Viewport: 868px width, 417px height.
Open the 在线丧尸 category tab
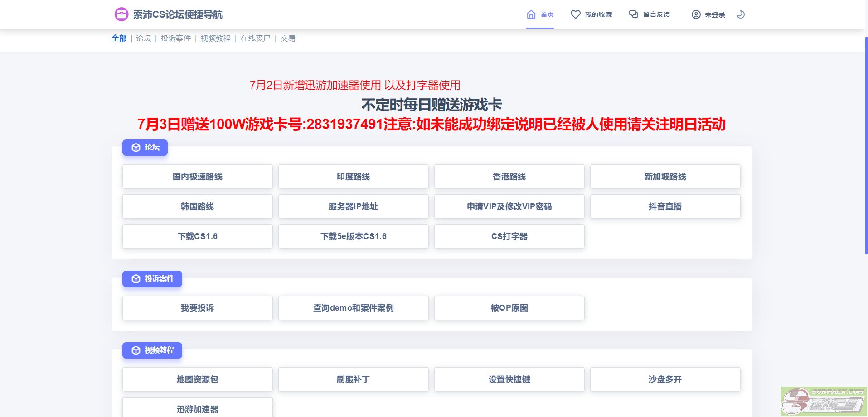(255, 38)
